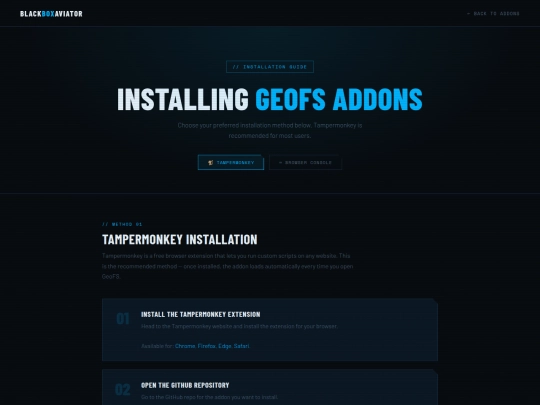Click the Method 01 label

click(x=122, y=224)
